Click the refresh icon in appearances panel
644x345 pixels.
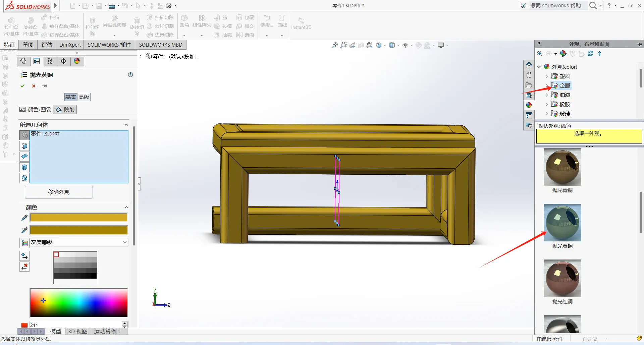[590, 54]
